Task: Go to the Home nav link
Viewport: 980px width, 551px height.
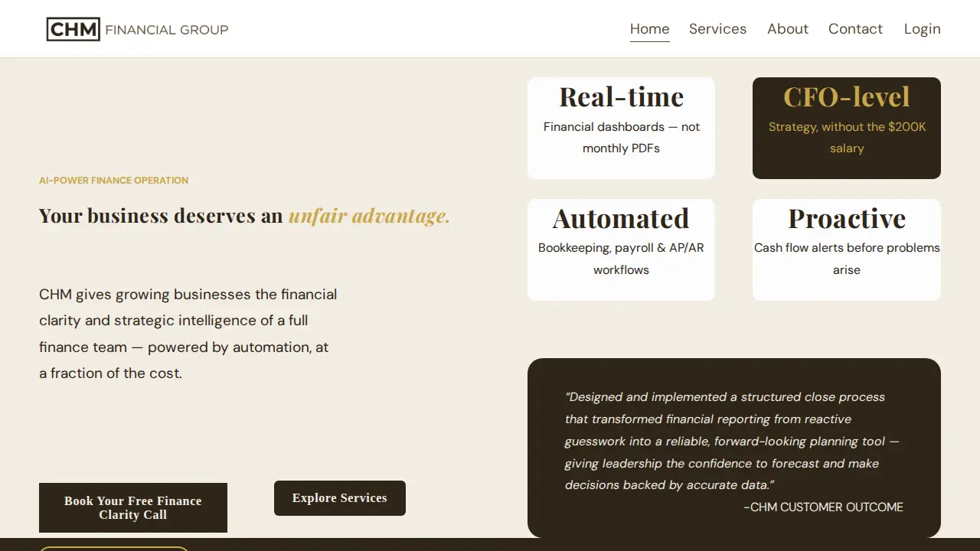Action: [x=650, y=29]
